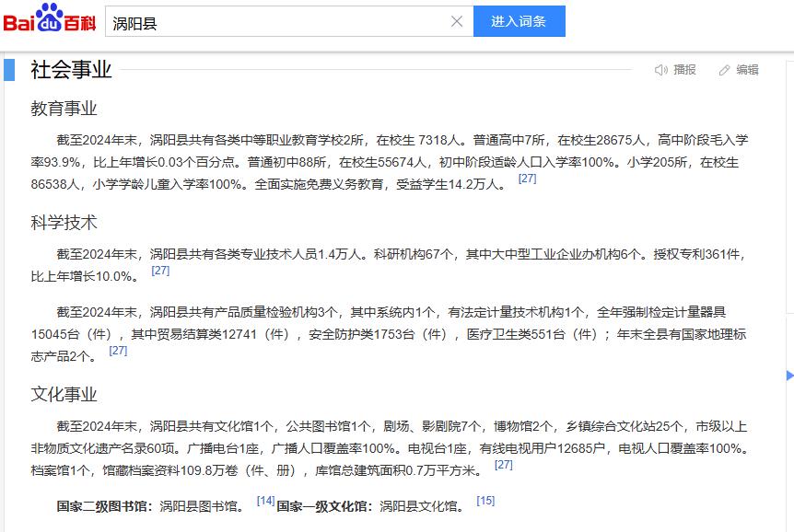Clear the search box with the X icon
The height and width of the screenshot is (532, 794).
tap(456, 21)
